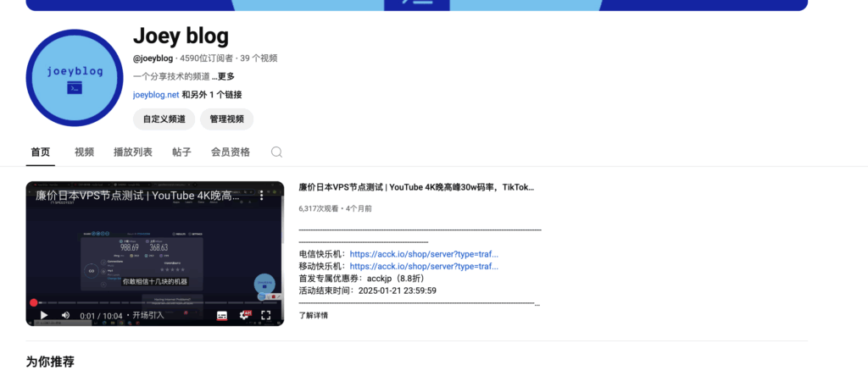The height and width of the screenshot is (376, 868).
Task: Enter fullscreen mode on the video
Action: click(x=265, y=315)
